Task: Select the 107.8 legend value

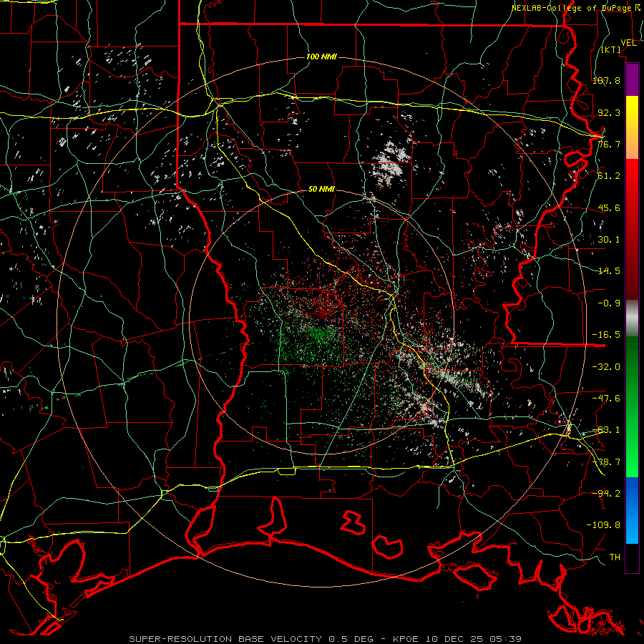Action: pyautogui.click(x=606, y=80)
